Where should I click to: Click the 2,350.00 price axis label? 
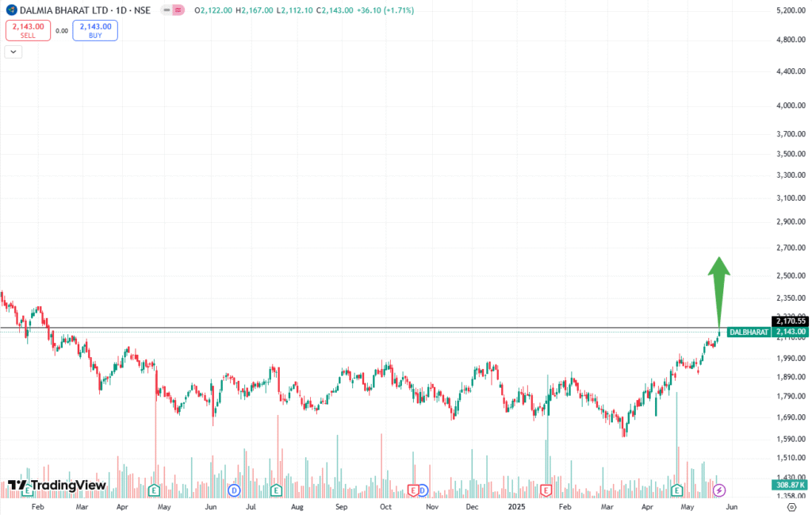tap(791, 298)
